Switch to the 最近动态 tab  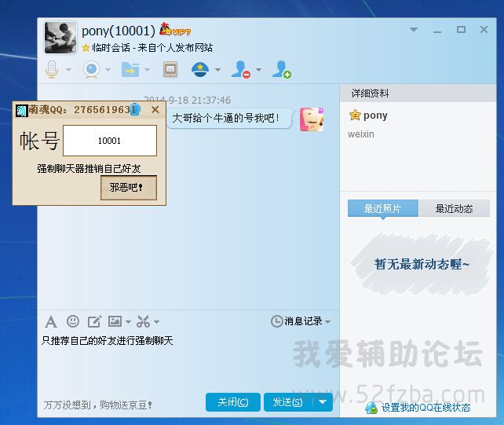pyautogui.click(x=455, y=208)
